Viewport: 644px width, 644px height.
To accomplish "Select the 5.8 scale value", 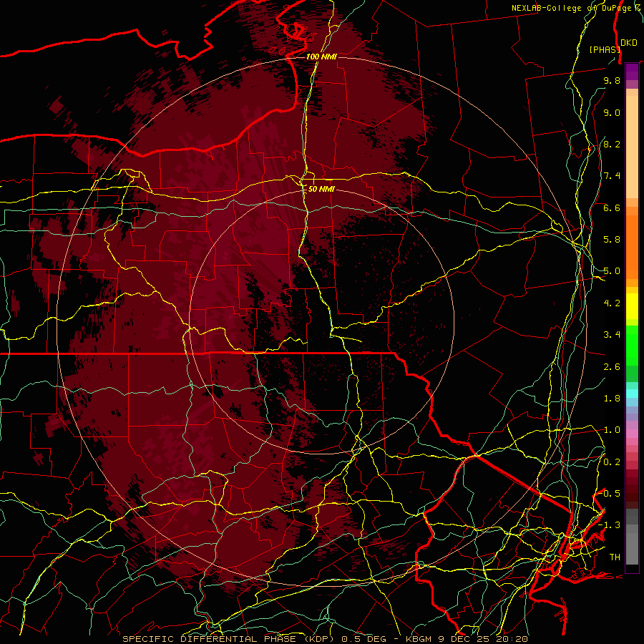I will (612, 240).
